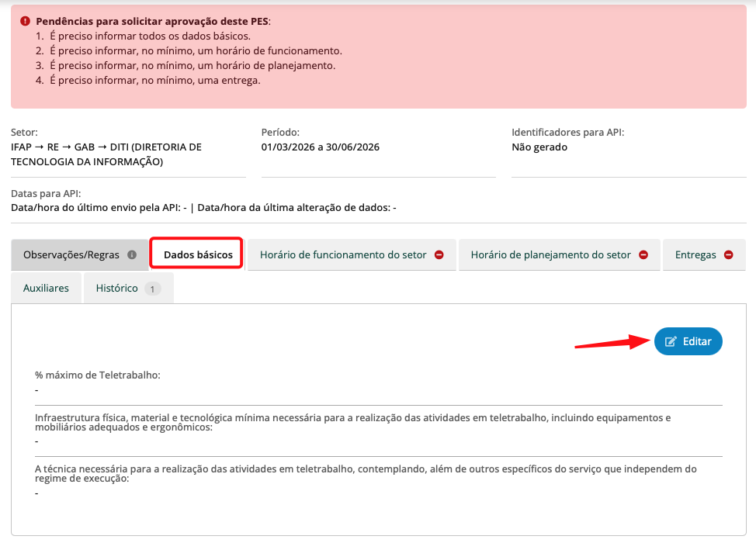This screenshot has height=543, width=756.
Task: Switch to Horário de funcionamento do setor tab
Action: (343, 254)
